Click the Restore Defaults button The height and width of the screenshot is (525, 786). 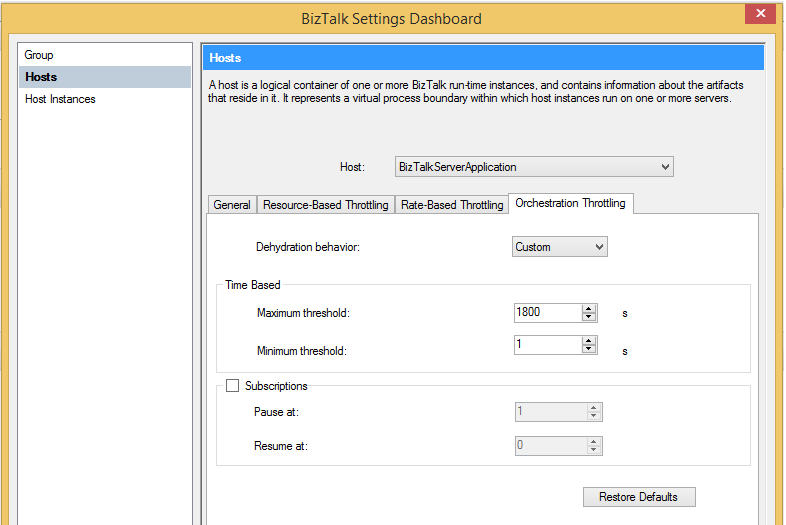click(x=639, y=497)
